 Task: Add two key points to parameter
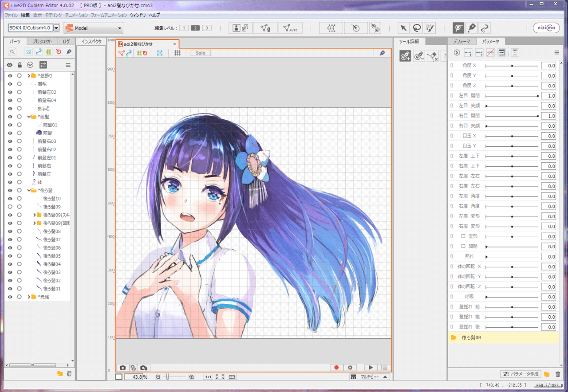(x=468, y=52)
